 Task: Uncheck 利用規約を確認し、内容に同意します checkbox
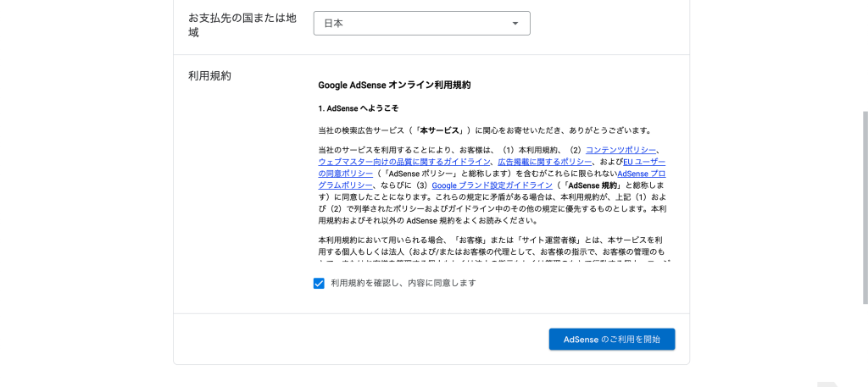tap(319, 284)
